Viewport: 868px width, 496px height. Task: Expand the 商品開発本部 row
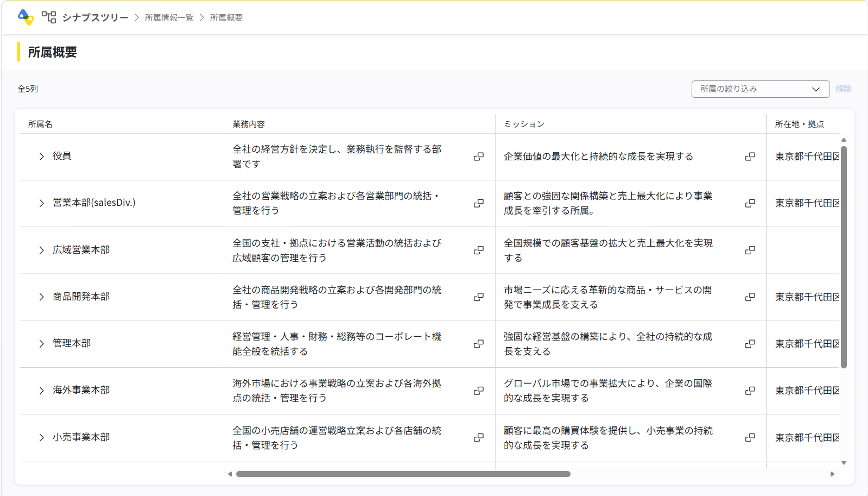[x=41, y=297]
